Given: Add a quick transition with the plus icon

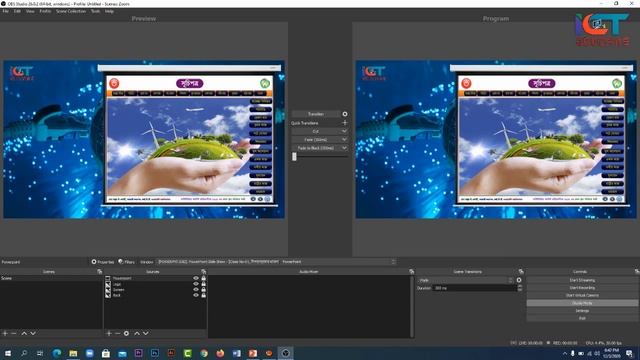Looking at the screenshot, I should (x=345, y=123).
